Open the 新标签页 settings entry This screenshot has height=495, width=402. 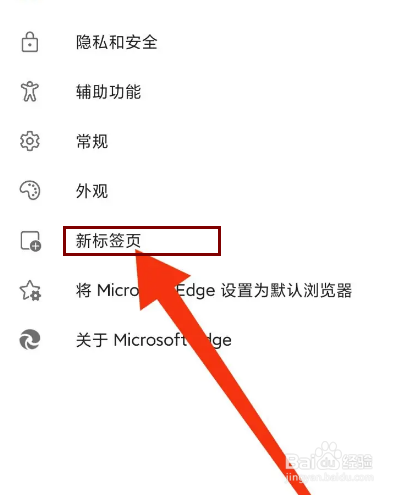(108, 240)
